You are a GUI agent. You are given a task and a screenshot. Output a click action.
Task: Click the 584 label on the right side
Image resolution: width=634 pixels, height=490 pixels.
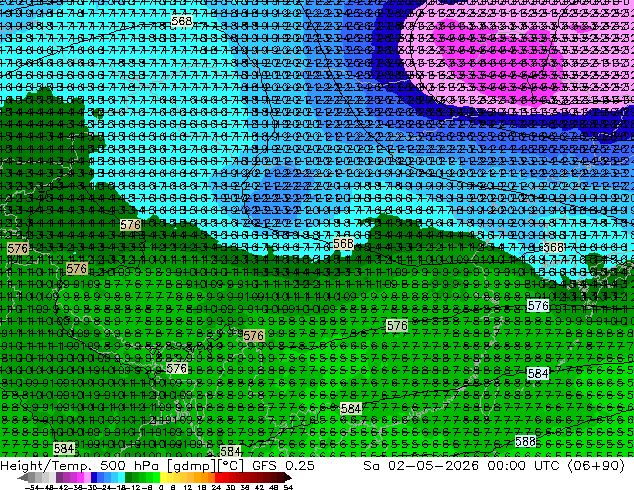point(538,374)
